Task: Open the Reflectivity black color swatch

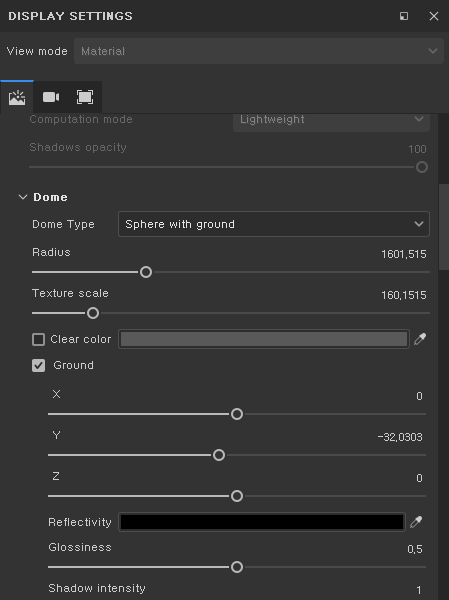Action: (x=262, y=522)
